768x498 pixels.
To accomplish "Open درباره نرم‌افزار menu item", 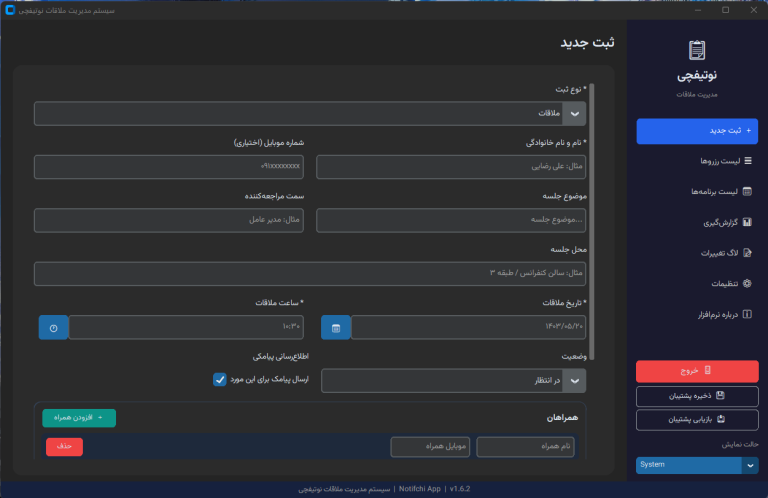I will [x=697, y=314].
